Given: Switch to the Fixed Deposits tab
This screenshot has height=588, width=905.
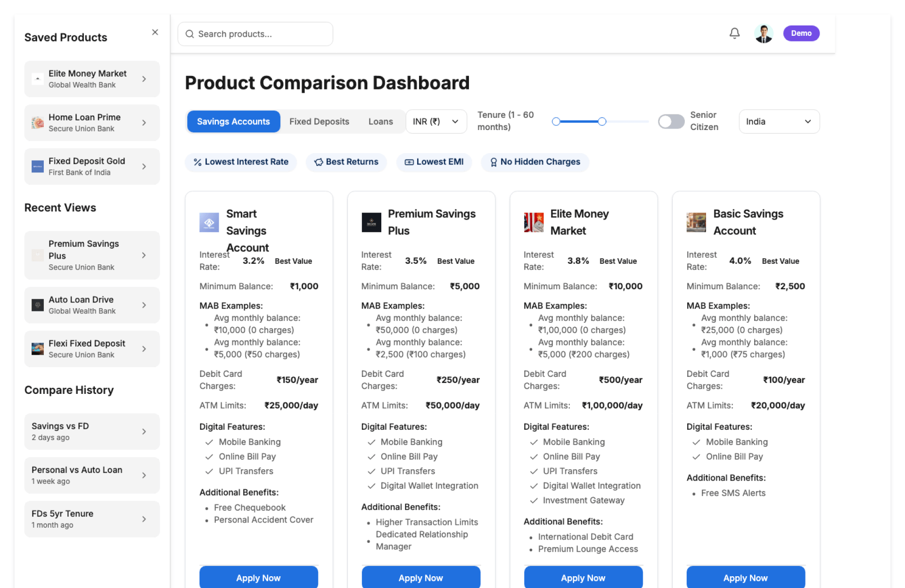Looking at the screenshot, I should [319, 122].
